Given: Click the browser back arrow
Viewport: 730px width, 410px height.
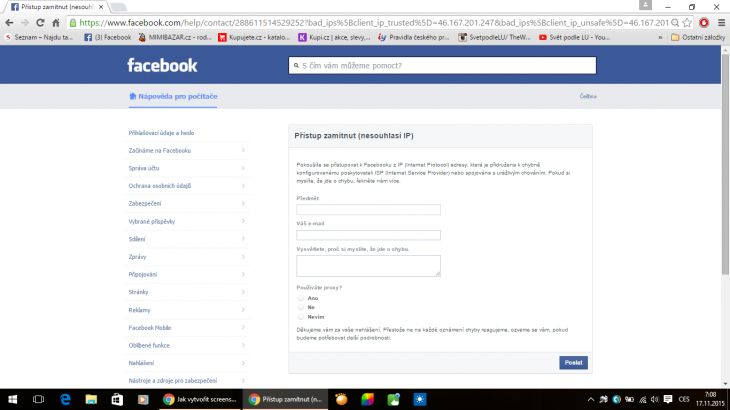Looking at the screenshot, I should (9, 23).
